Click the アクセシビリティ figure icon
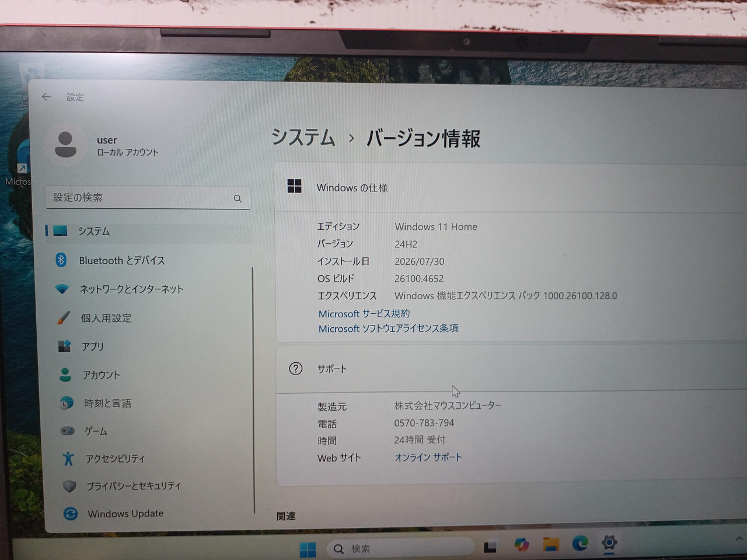The image size is (747, 560). pyautogui.click(x=68, y=459)
